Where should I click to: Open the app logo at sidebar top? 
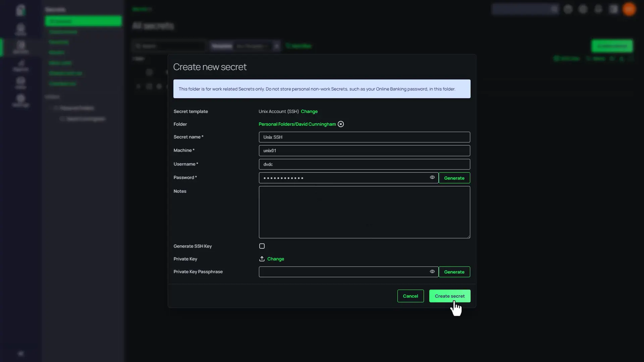click(x=20, y=10)
